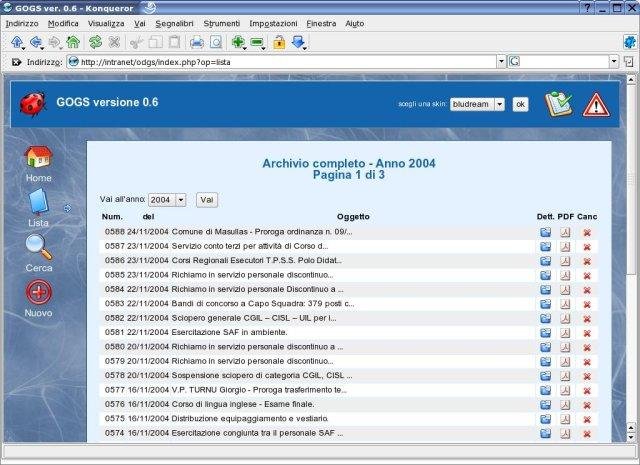This screenshot has height=465, width=640.
Task: Open the Lista archive icon in the sidebar
Action: [x=38, y=203]
